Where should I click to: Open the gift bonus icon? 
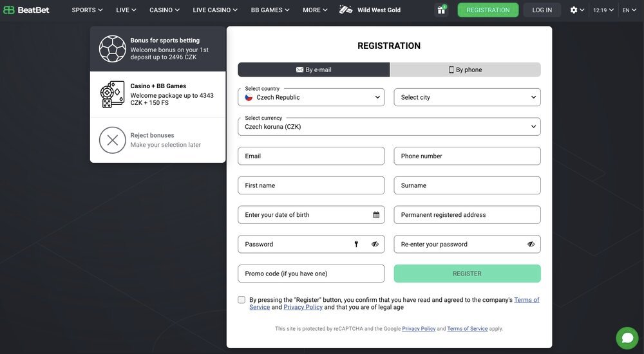(442, 10)
